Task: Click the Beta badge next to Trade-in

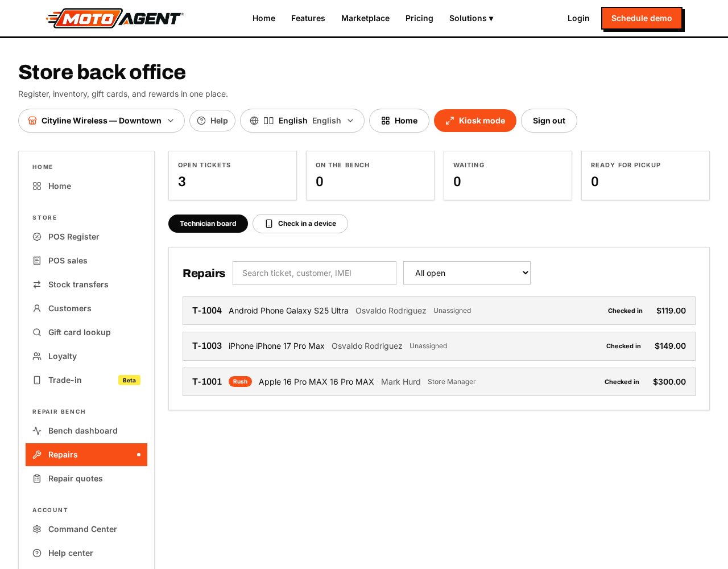Action: 129,380
